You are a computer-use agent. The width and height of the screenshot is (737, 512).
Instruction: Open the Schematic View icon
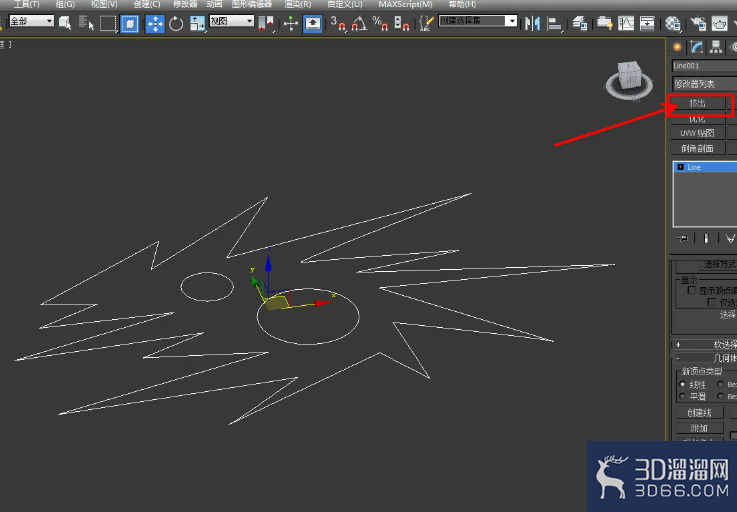pyautogui.click(x=647, y=24)
